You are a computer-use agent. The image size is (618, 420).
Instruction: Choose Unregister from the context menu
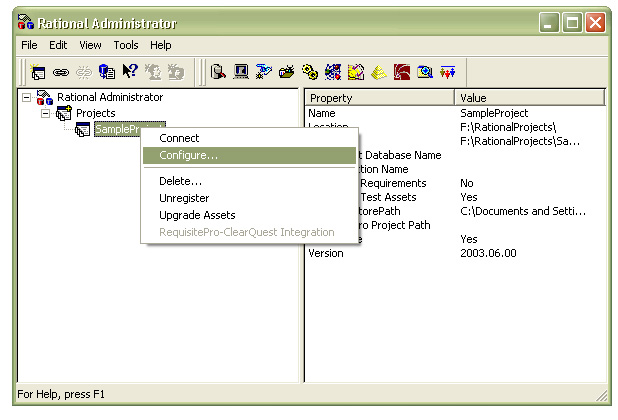[x=249, y=198]
